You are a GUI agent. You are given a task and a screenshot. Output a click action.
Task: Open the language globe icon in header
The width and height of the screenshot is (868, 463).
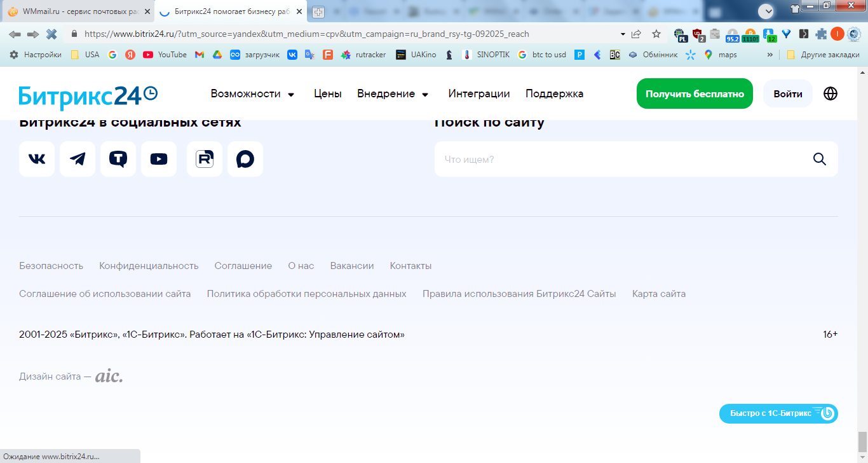(x=831, y=93)
